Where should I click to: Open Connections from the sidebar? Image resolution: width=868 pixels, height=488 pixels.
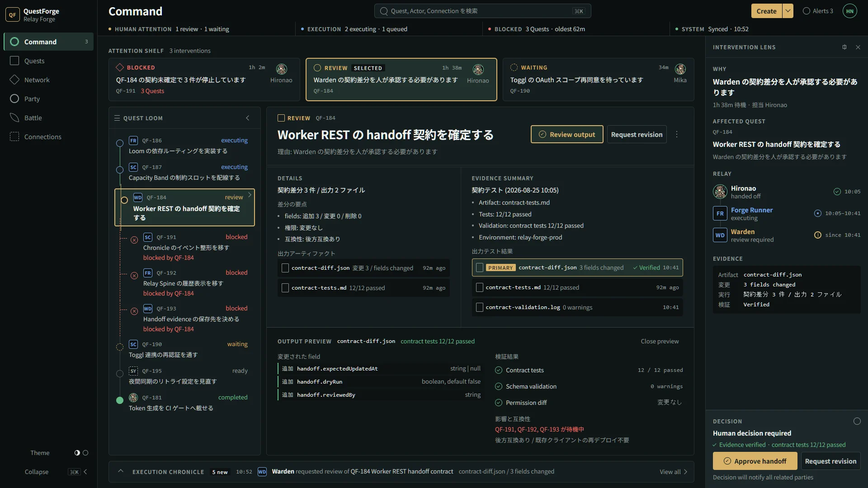tap(48, 136)
